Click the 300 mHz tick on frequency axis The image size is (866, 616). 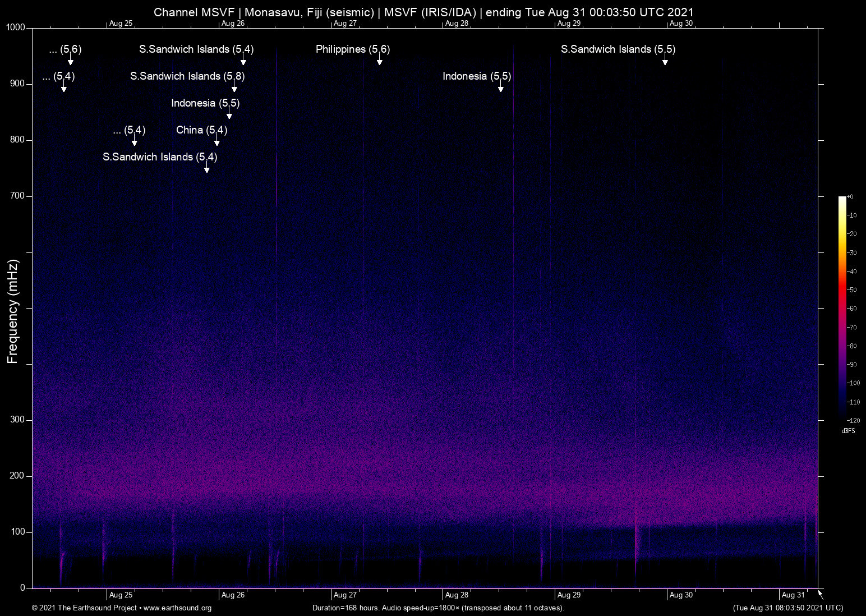point(17,420)
